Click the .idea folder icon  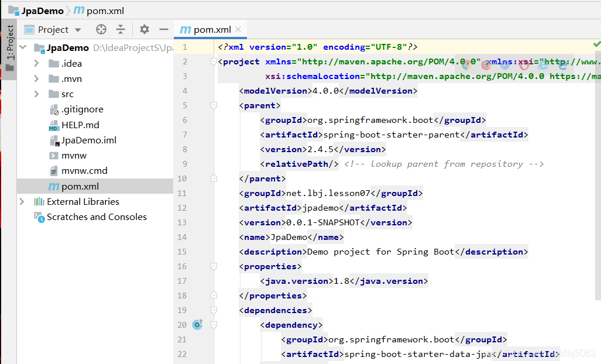tap(54, 63)
